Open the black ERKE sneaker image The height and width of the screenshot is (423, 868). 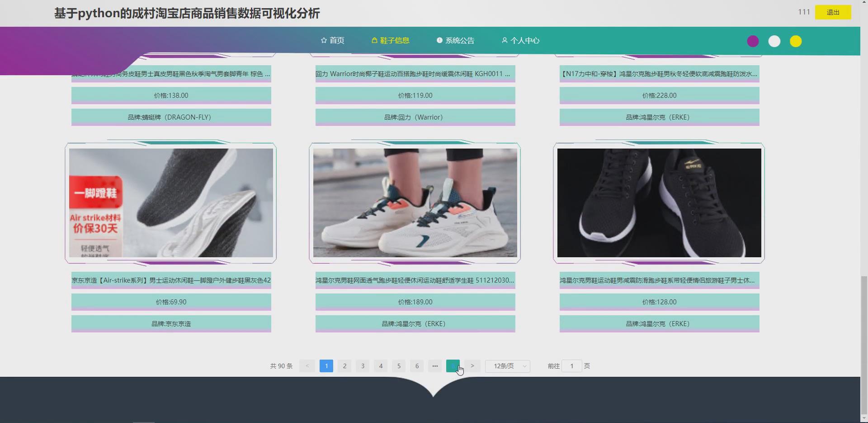pos(659,203)
